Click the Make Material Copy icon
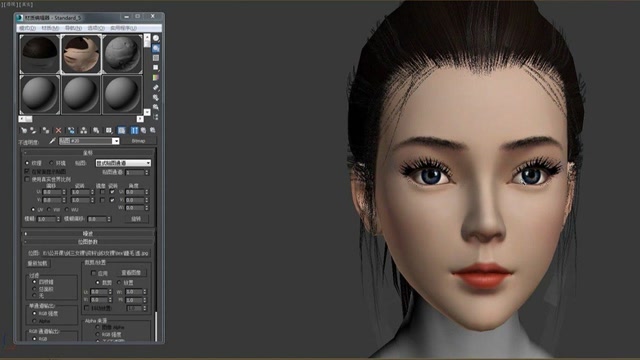The image size is (640, 360). click(x=71, y=131)
